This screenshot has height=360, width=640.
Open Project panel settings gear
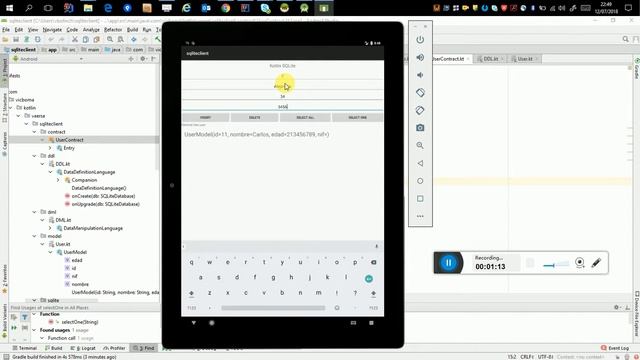(x=143, y=59)
